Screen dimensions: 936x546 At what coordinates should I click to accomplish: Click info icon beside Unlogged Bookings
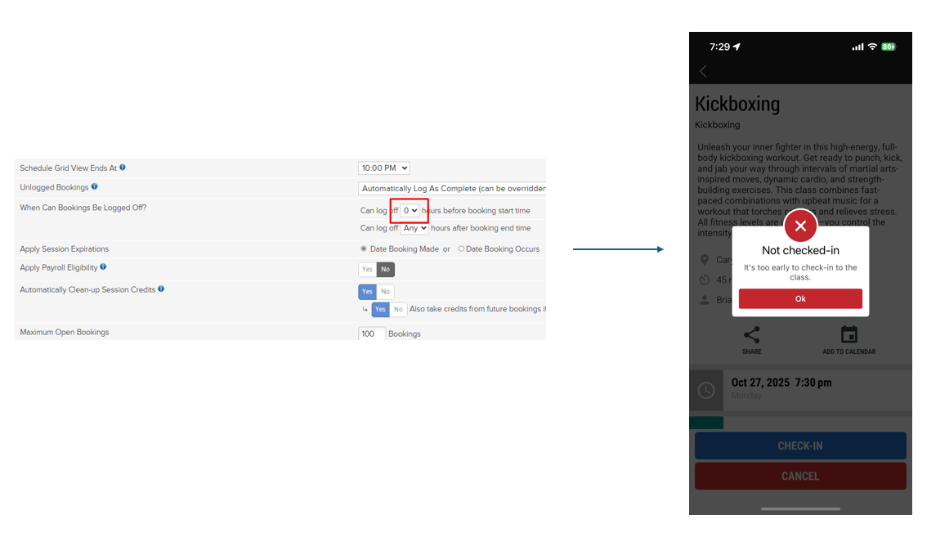point(94,187)
